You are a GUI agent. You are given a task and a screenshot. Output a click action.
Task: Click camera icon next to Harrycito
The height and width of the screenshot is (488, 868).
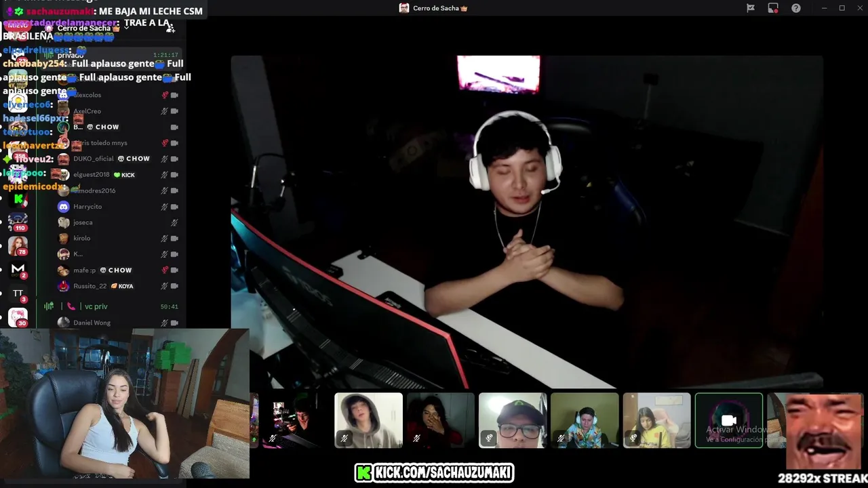tap(174, 207)
